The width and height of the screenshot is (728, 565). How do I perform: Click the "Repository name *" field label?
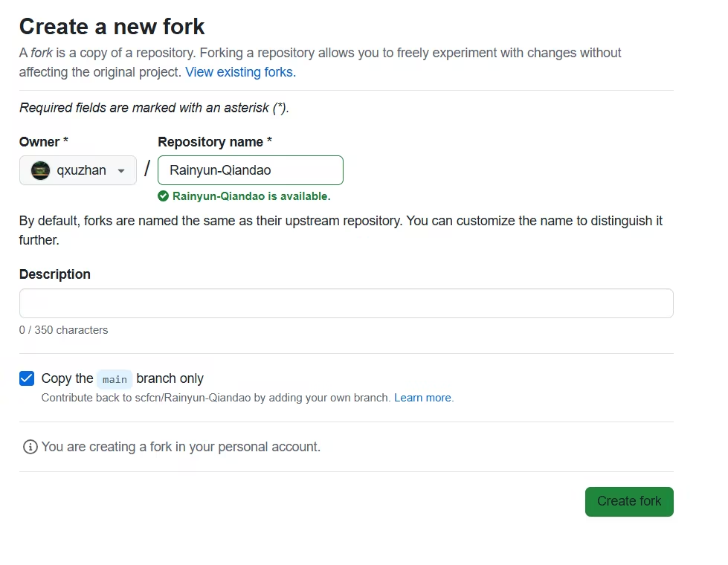pos(215,141)
